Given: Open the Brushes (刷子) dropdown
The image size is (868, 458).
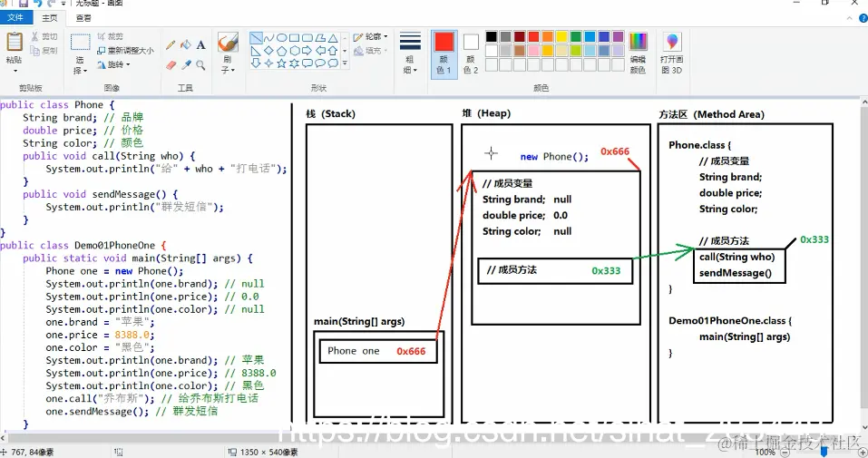Looking at the screenshot, I should pyautogui.click(x=228, y=64).
